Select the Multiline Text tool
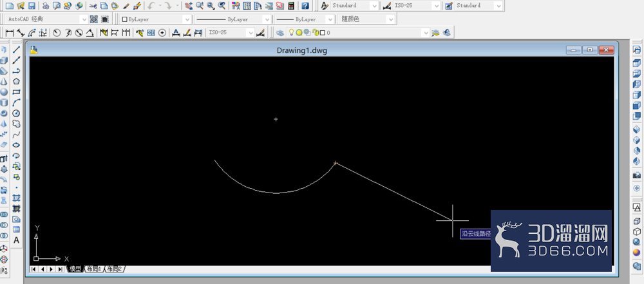The image size is (644, 284). pyautogui.click(x=17, y=240)
